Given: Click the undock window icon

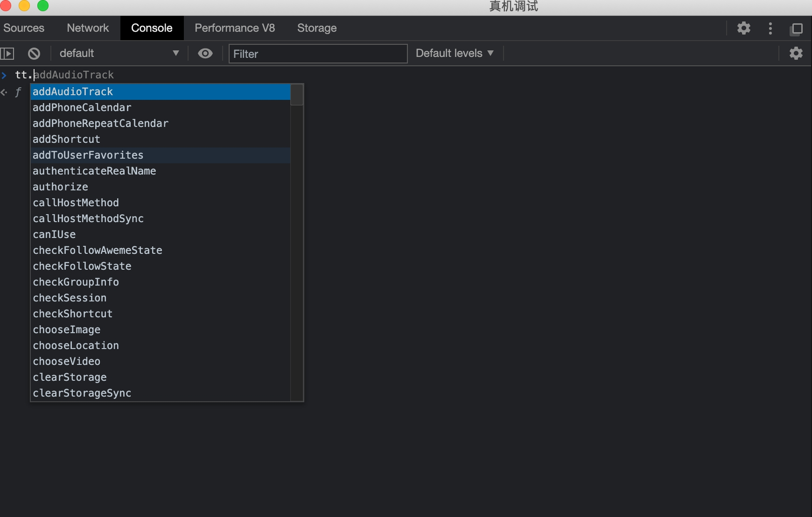Looking at the screenshot, I should coord(797,29).
